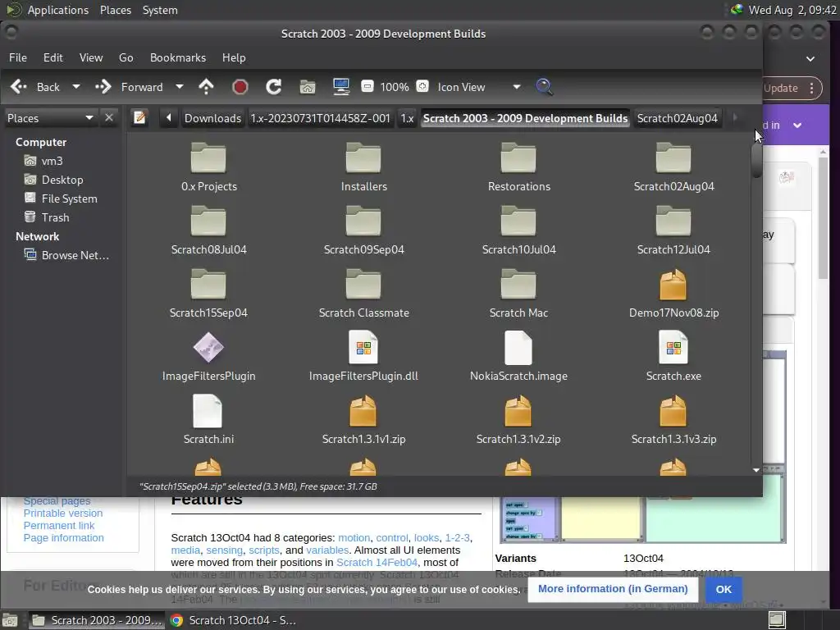Jump to the 1.x path segment
The image size is (840, 630).
pyautogui.click(x=407, y=118)
